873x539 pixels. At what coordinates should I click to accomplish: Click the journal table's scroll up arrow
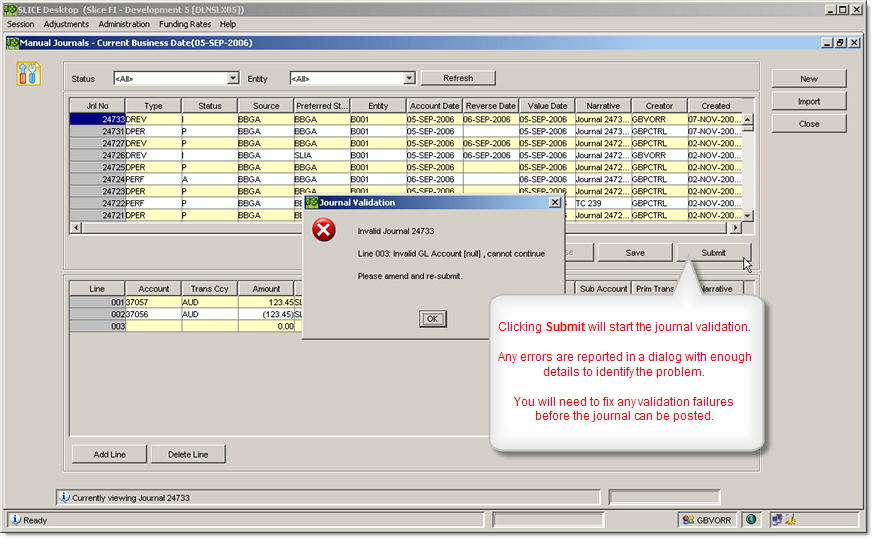point(747,119)
